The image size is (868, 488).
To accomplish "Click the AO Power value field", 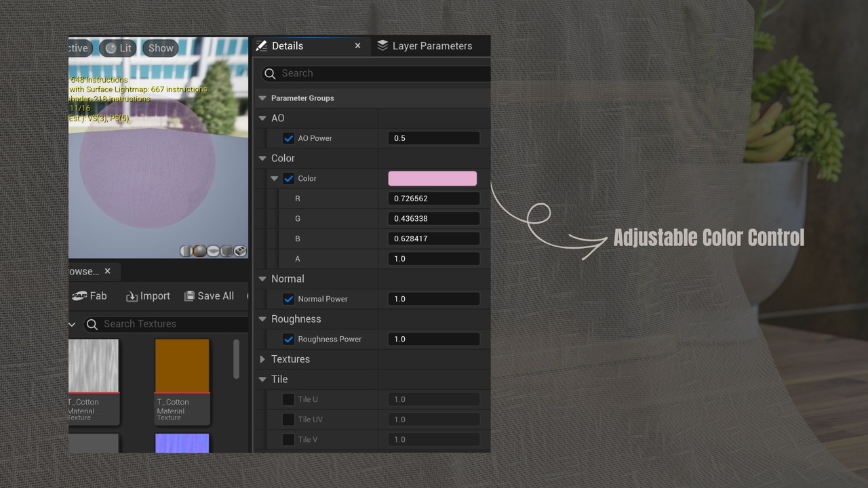I will tap(434, 138).
